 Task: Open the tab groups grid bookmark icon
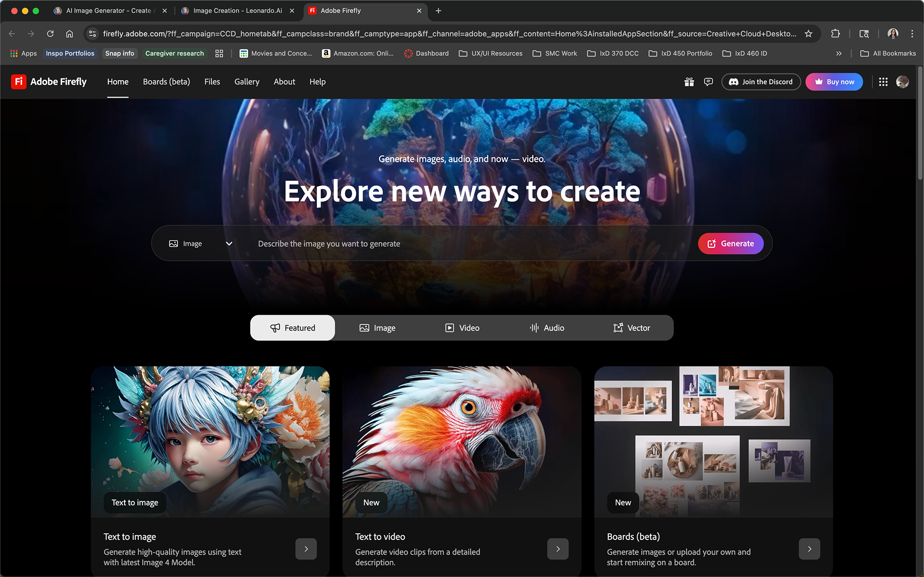[219, 53]
